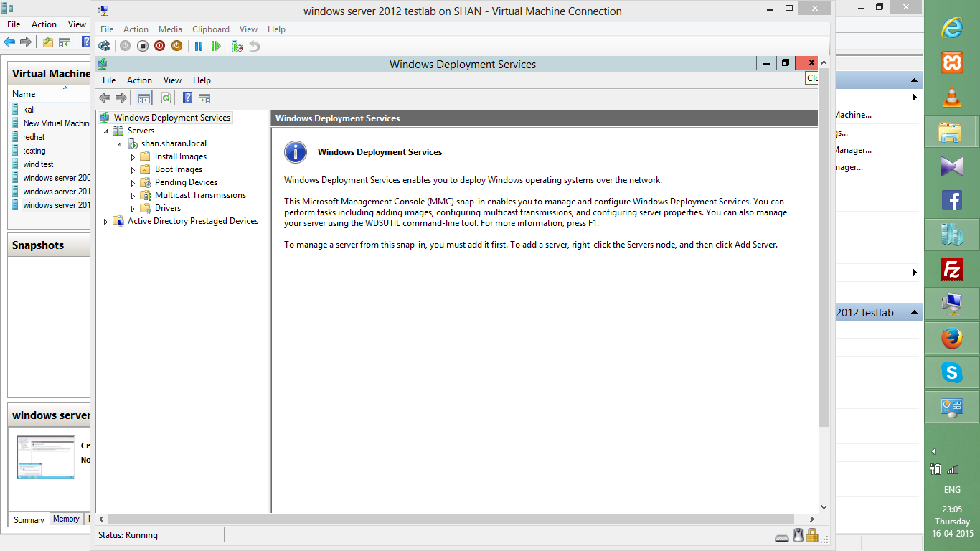Open Skype from the taskbar
980x551 pixels.
point(952,372)
